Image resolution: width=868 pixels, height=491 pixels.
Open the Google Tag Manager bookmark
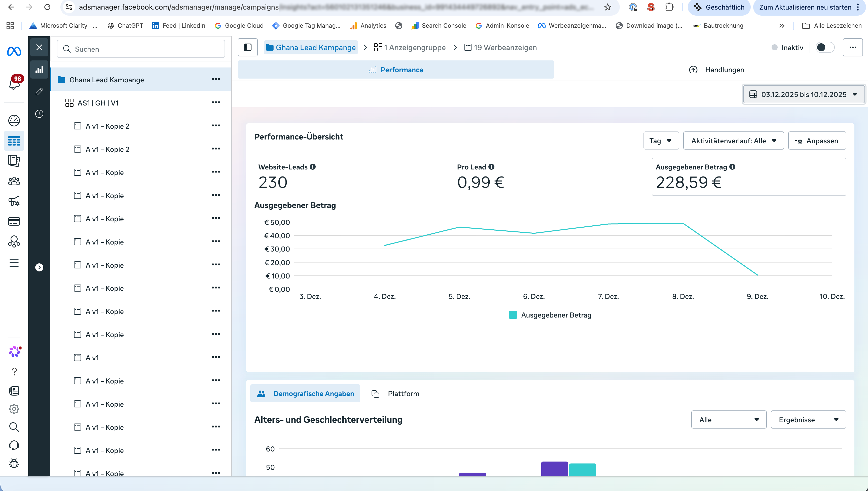306,26
